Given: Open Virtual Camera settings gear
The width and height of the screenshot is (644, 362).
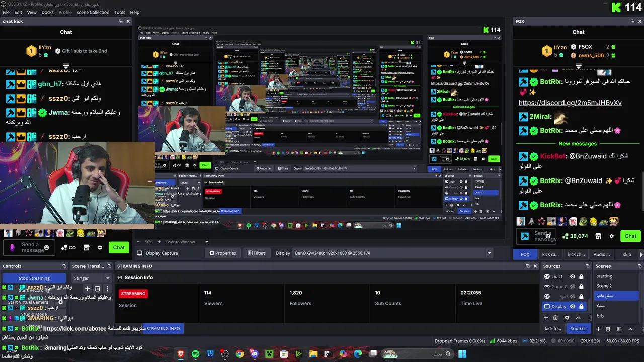Looking at the screenshot, I should [x=61, y=302].
